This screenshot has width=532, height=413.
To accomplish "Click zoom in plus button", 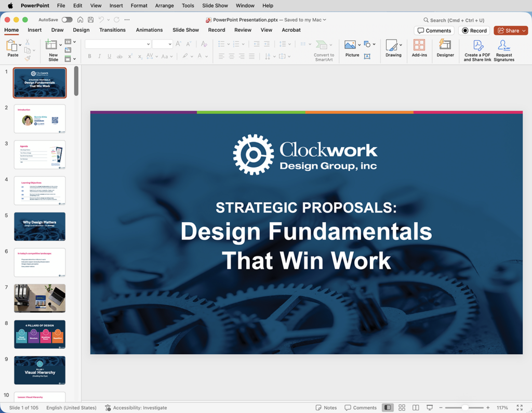I will coord(487,408).
